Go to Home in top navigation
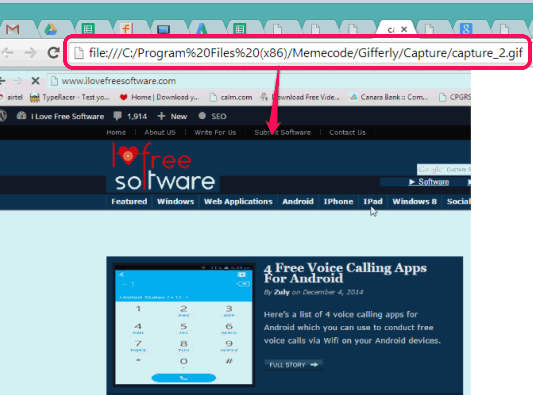The height and width of the screenshot is (395, 533). (116, 133)
